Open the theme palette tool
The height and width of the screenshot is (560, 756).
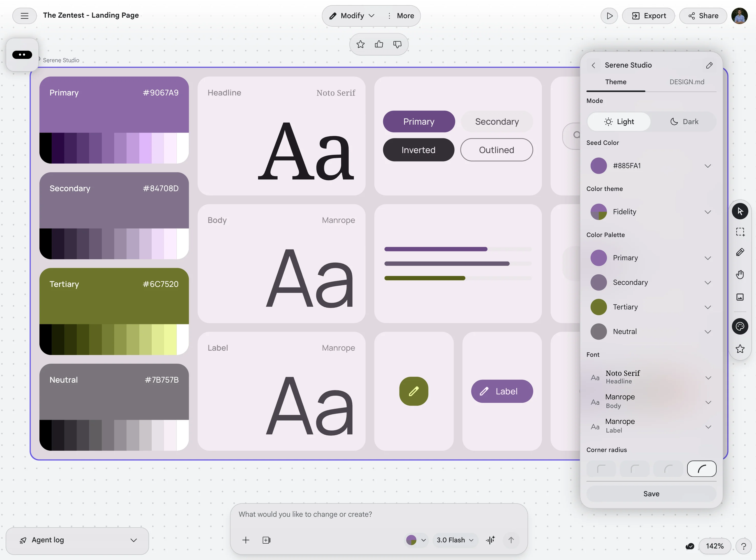point(740,326)
